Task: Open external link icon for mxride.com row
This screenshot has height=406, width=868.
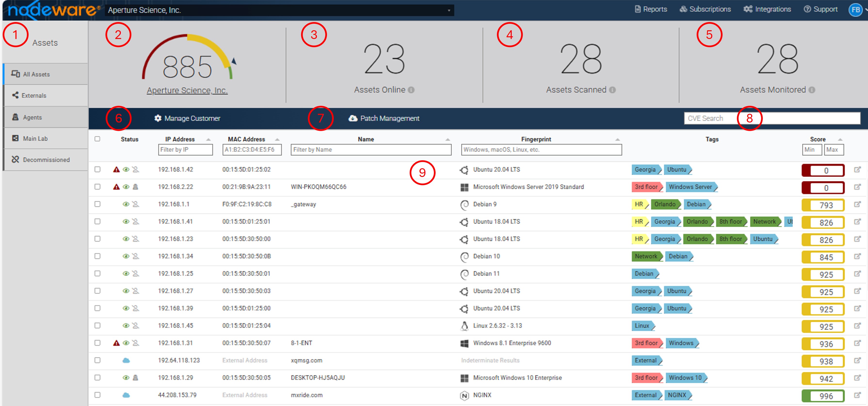Action: 857,395
